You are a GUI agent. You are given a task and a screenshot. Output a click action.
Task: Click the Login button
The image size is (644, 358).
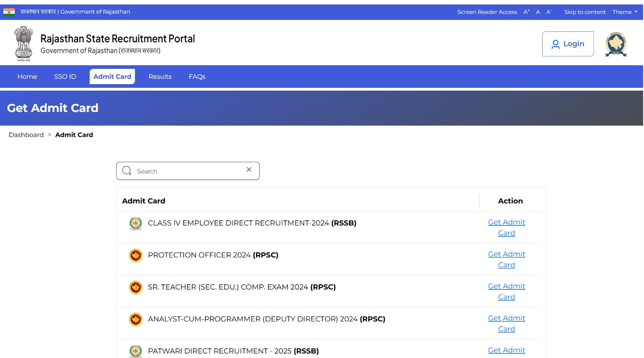point(568,44)
